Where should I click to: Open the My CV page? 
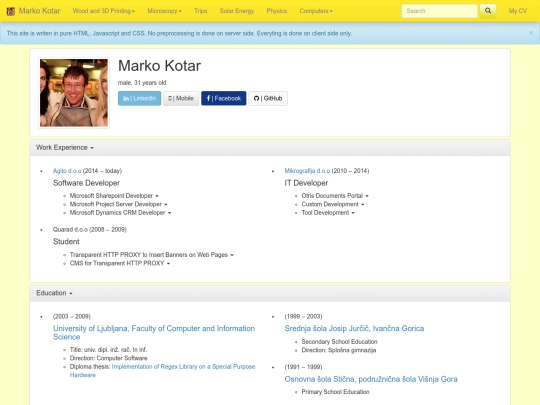point(518,11)
